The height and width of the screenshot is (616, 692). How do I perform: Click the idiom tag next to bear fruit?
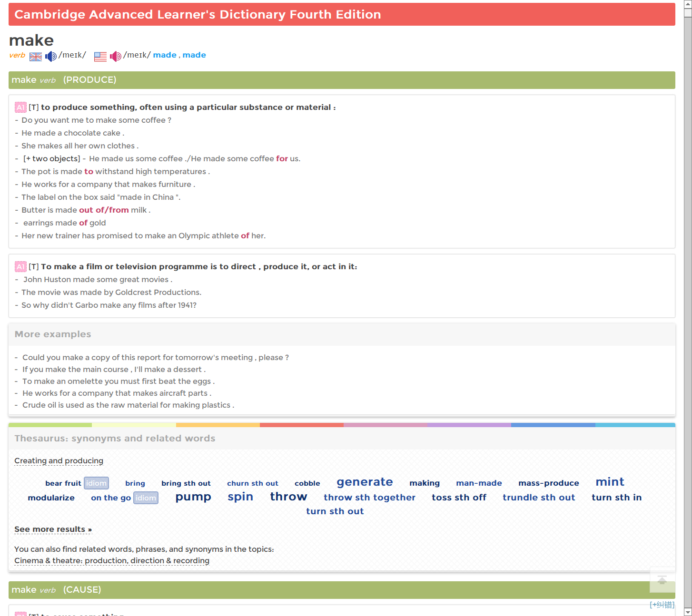point(96,483)
